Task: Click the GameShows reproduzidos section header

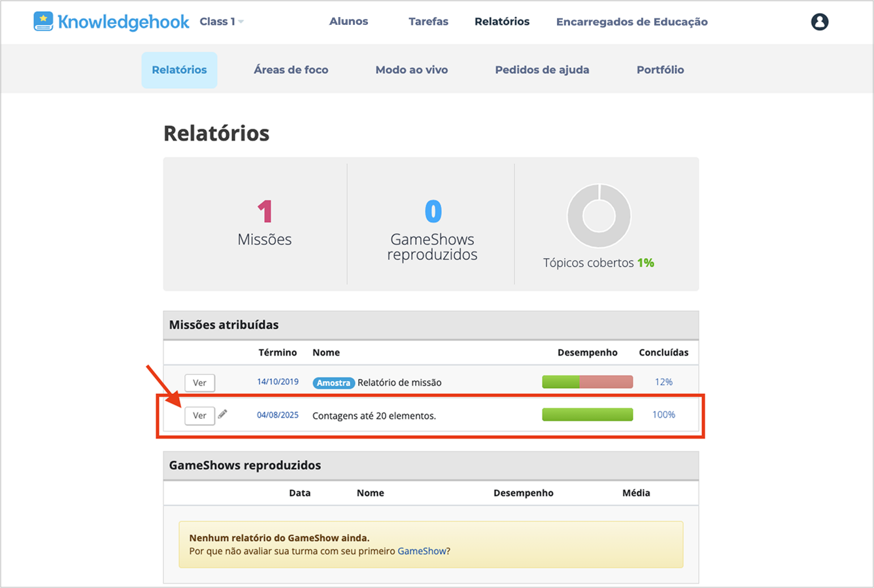Action: (431, 465)
